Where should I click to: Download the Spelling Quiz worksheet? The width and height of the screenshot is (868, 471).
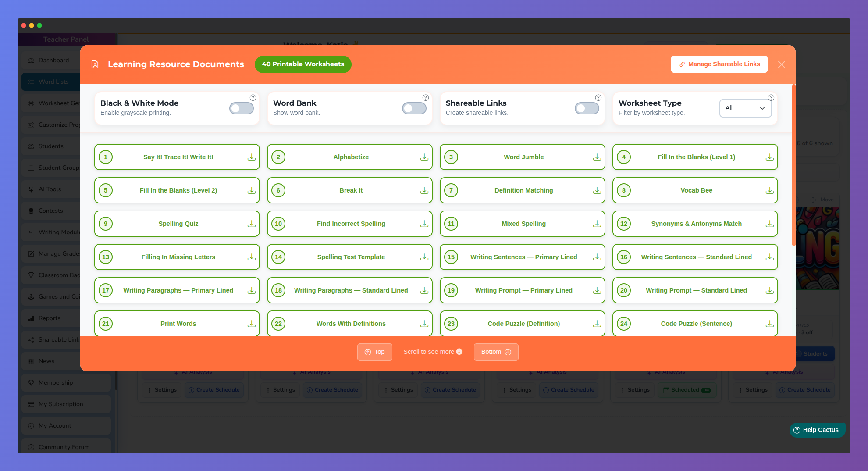tap(252, 224)
